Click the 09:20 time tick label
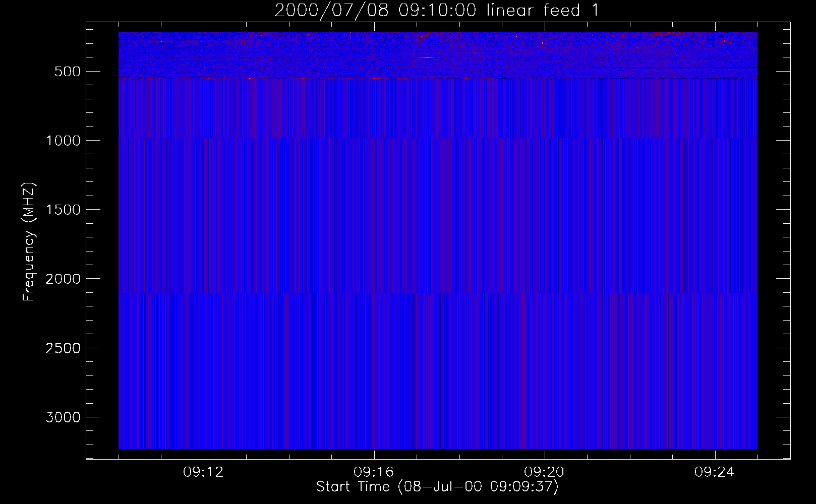Screen dimensions: 816x504 (545, 472)
